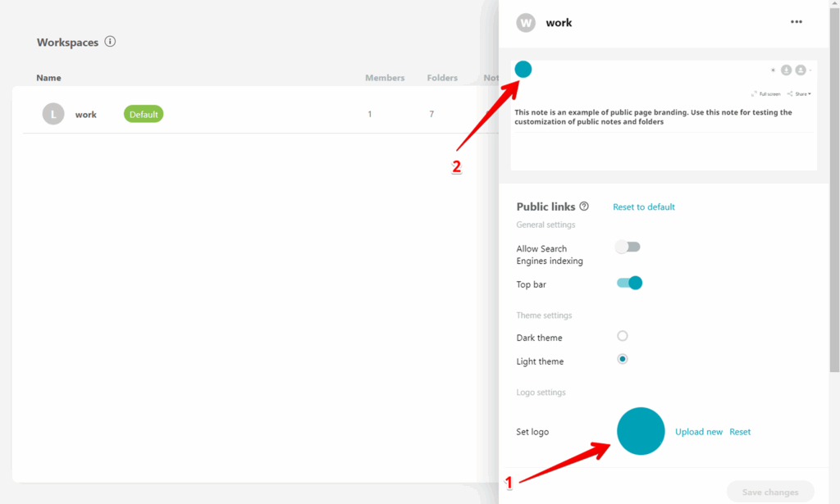Viewport: 840px width, 504px height.
Task: Click the Reset to default link
Action: point(643,207)
